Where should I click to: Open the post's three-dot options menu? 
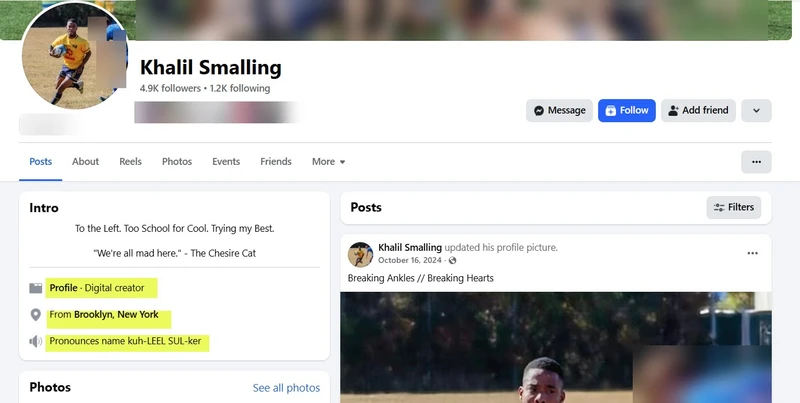[752, 254]
